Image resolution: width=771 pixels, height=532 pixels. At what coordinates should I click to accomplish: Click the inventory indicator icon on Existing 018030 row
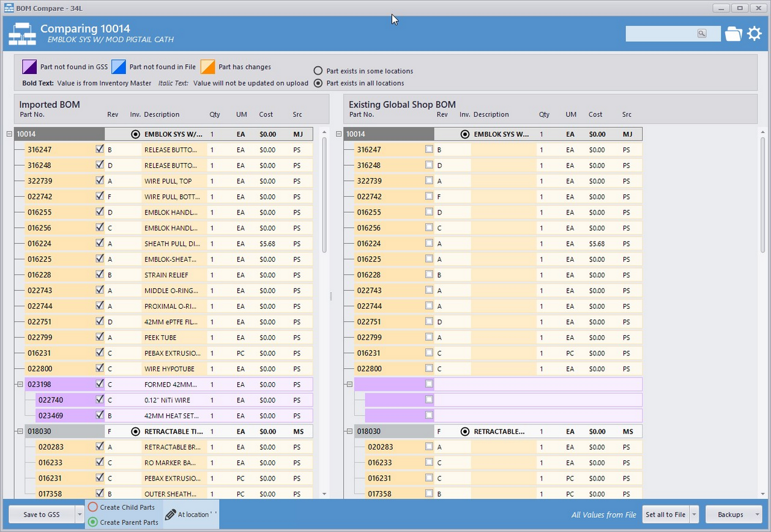click(x=465, y=431)
